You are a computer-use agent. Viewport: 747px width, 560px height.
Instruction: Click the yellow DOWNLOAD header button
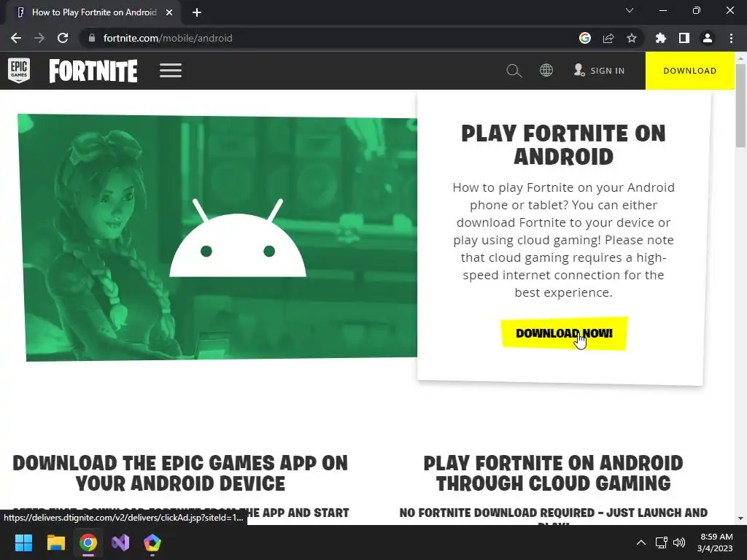tap(690, 71)
